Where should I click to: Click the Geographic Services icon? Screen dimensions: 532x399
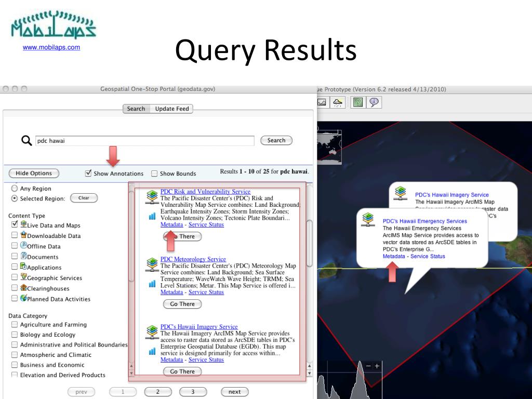point(23,276)
